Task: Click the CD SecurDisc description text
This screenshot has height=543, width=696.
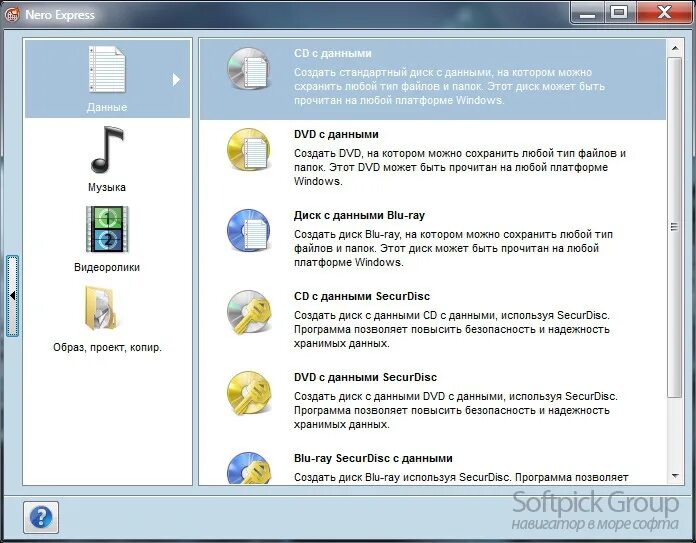Action: tap(452, 329)
